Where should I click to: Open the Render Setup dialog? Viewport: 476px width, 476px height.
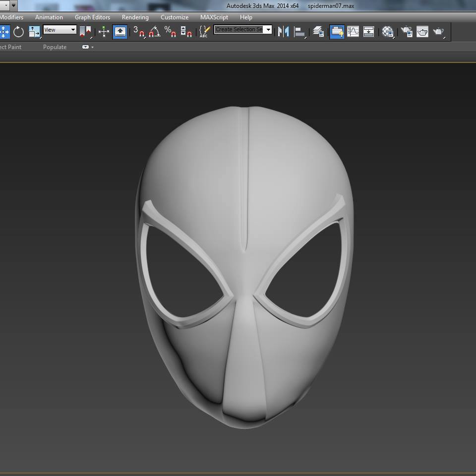tap(407, 32)
